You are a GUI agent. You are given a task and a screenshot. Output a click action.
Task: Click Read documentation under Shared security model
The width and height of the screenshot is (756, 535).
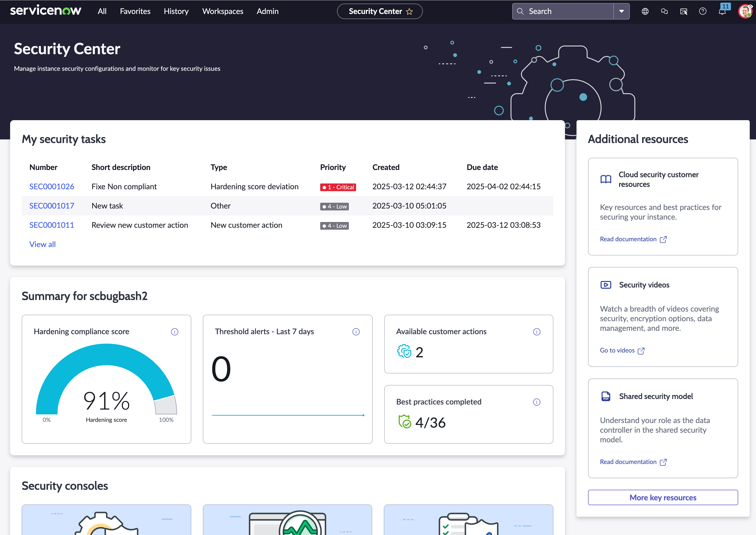click(628, 462)
